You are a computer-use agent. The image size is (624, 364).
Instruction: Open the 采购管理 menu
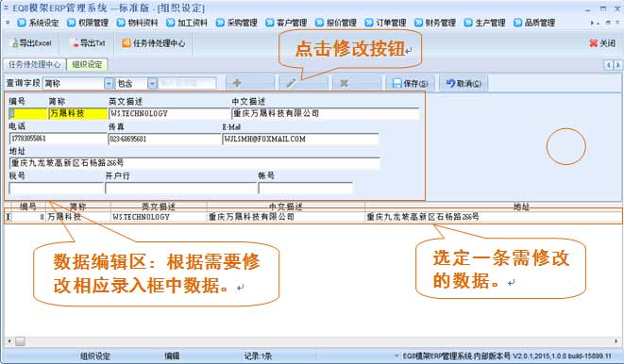pyautogui.click(x=237, y=23)
